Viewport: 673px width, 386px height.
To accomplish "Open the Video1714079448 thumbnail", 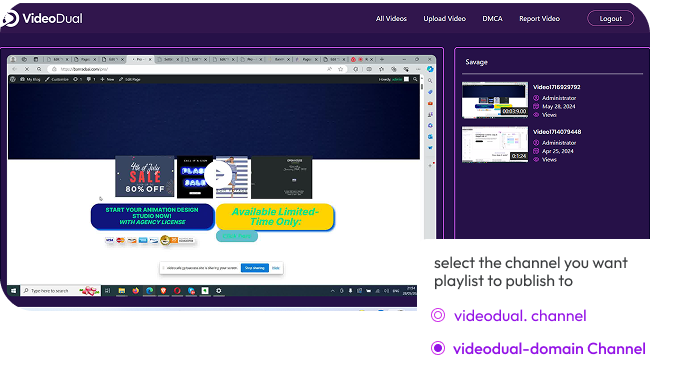I will click(x=494, y=144).
